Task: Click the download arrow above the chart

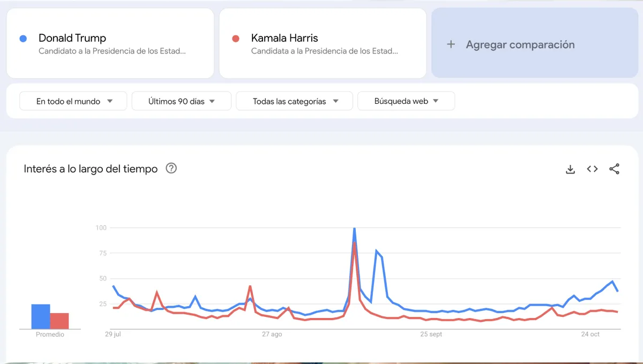Action: [x=570, y=169]
